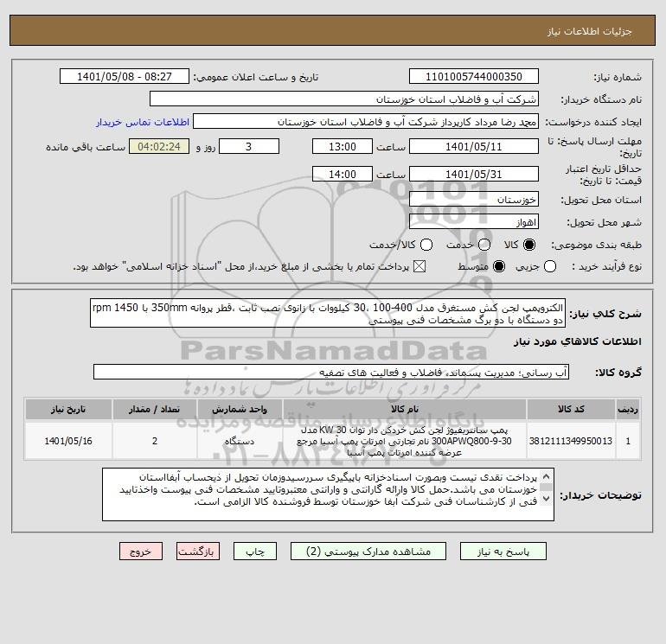Click remaining days field showing 3
The width and height of the screenshot is (666, 644).
coord(249,146)
